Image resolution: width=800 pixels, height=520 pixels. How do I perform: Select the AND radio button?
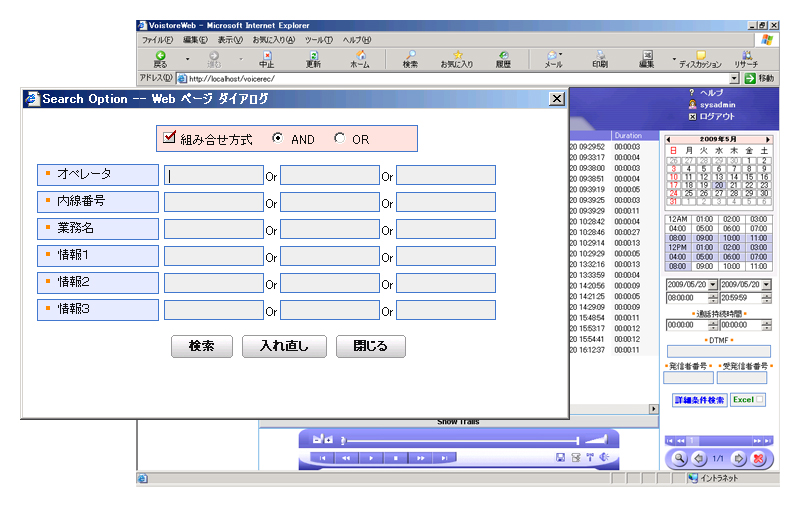point(277,138)
